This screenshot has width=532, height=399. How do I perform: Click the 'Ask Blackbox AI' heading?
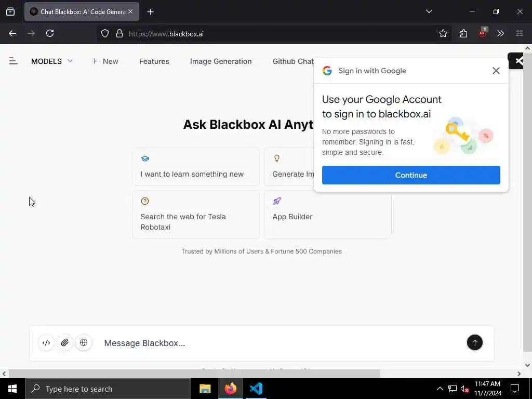click(248, 125)
